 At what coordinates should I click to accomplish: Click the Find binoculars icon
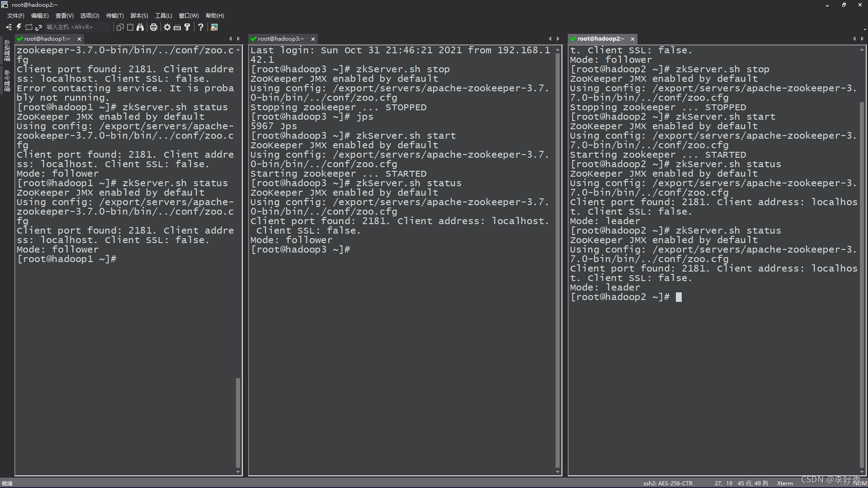140,27
